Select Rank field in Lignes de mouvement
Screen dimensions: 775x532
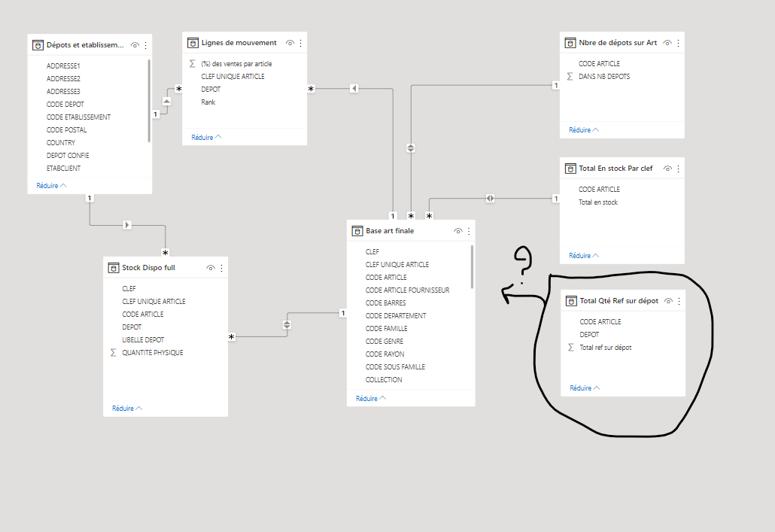(208, 102)
